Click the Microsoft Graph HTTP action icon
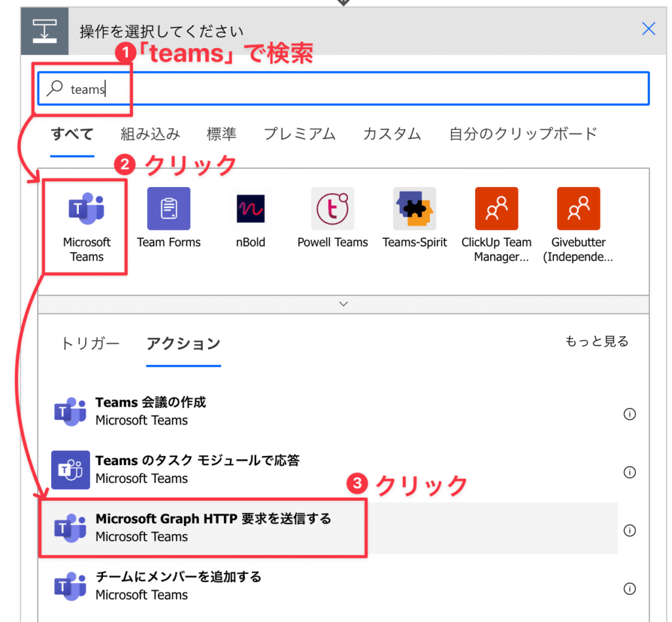The width and height of the screenshot is (672, 622). [70, 528]
